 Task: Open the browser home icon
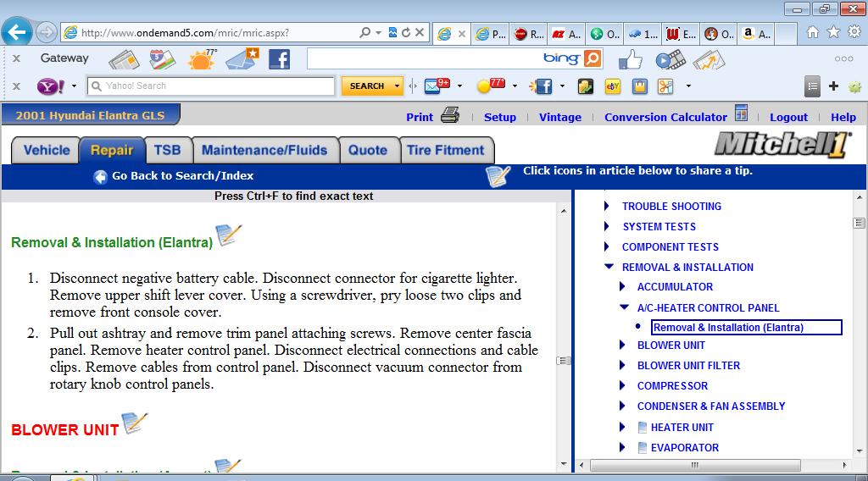coord(813,33)
